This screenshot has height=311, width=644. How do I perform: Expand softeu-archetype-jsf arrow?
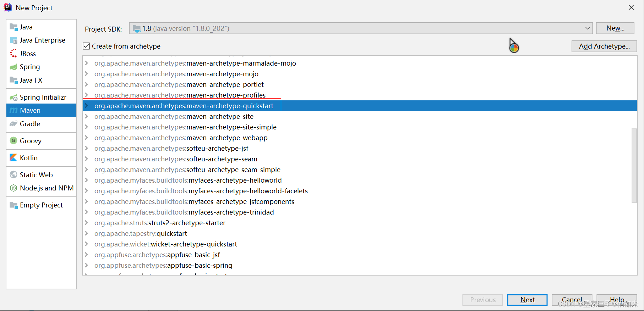tap(86, 148)
